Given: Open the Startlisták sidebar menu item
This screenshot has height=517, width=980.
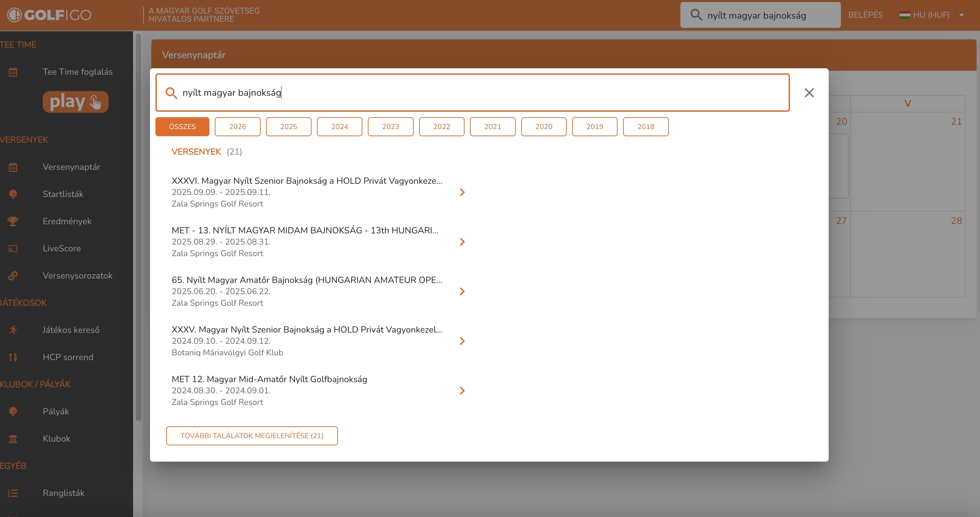Looking at the screenshot, I should 63,194.
